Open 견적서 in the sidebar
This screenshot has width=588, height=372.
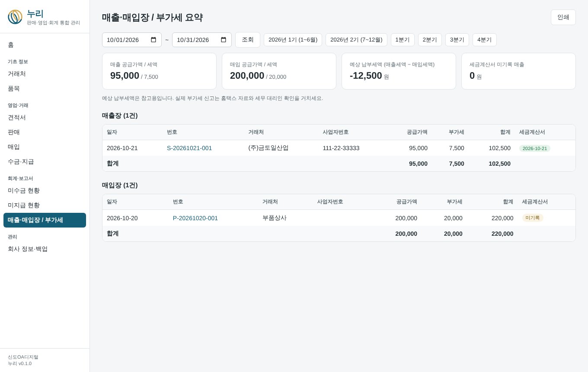click(45, 118)
